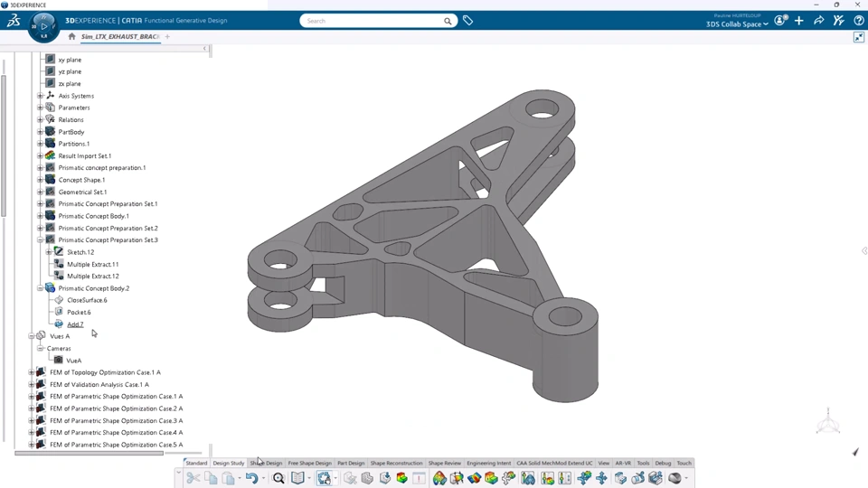Click the community network icon in top bar

click(x=839, y=21)
